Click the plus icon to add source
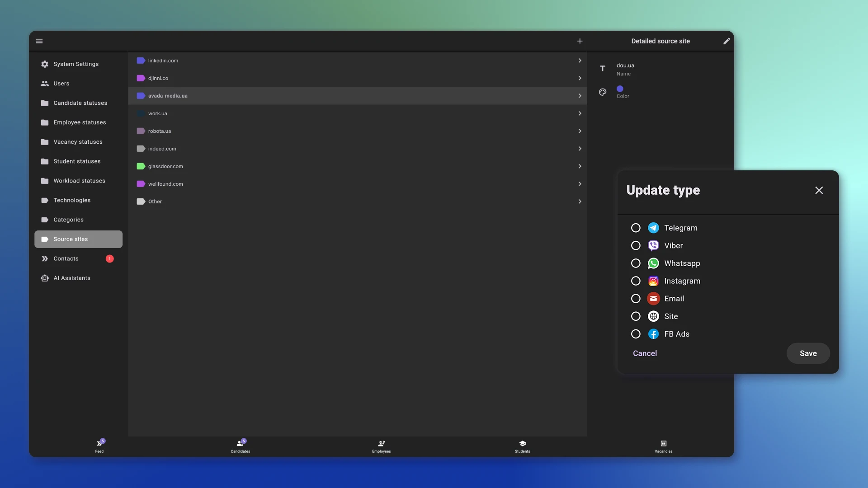This screenshot has height=488, width=868. [x=580, y=41]
